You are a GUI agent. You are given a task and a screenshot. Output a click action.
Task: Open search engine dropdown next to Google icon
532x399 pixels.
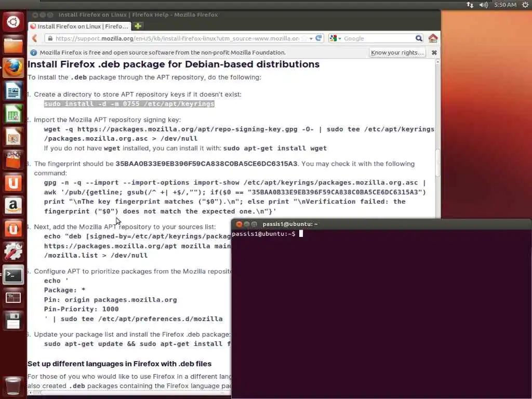(x=340, y=38)
